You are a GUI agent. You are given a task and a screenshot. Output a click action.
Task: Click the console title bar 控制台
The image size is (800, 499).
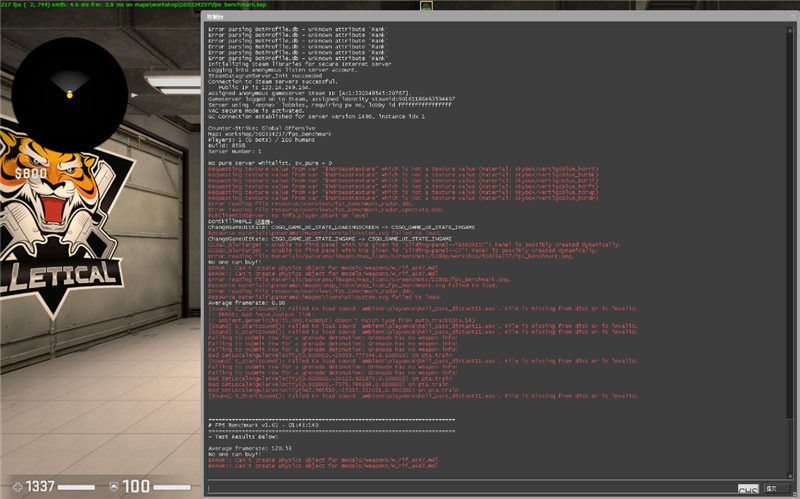(215, 17)
